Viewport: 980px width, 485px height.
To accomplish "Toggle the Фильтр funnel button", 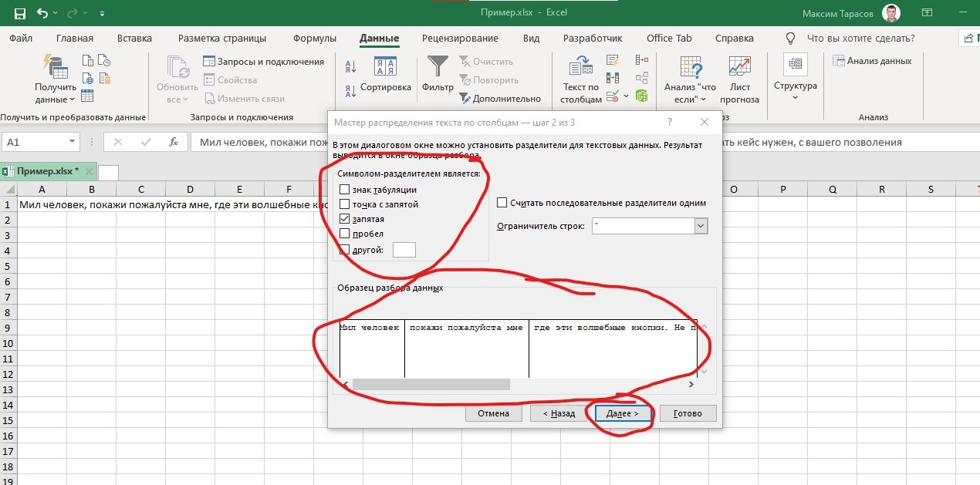I will pos(438,76).
